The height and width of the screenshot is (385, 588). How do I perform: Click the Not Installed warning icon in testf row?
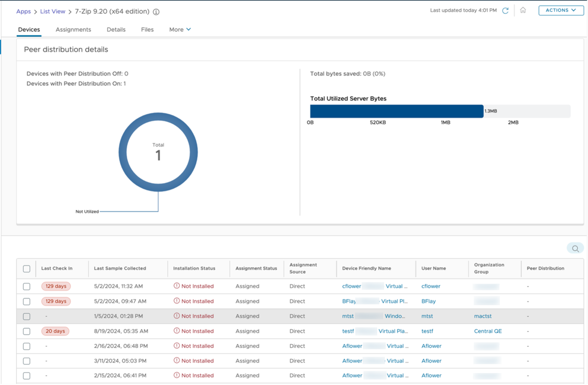(x=177, y=331)
